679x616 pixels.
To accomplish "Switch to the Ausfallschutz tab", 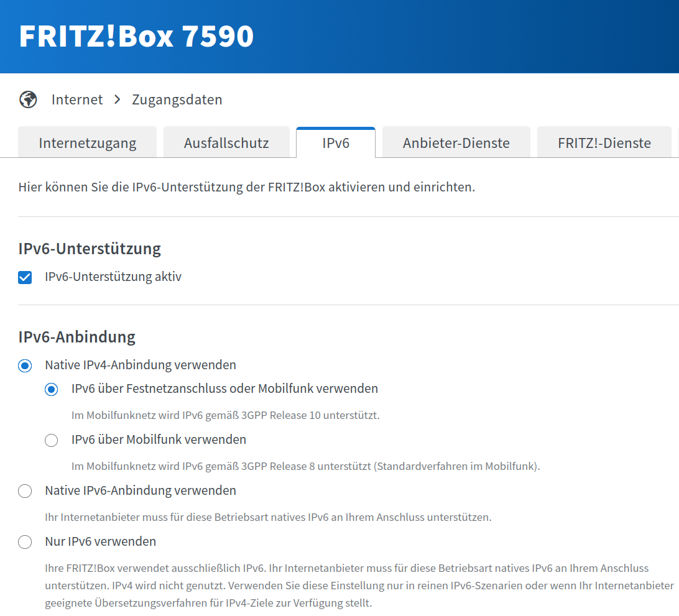I will coord(226,142).
